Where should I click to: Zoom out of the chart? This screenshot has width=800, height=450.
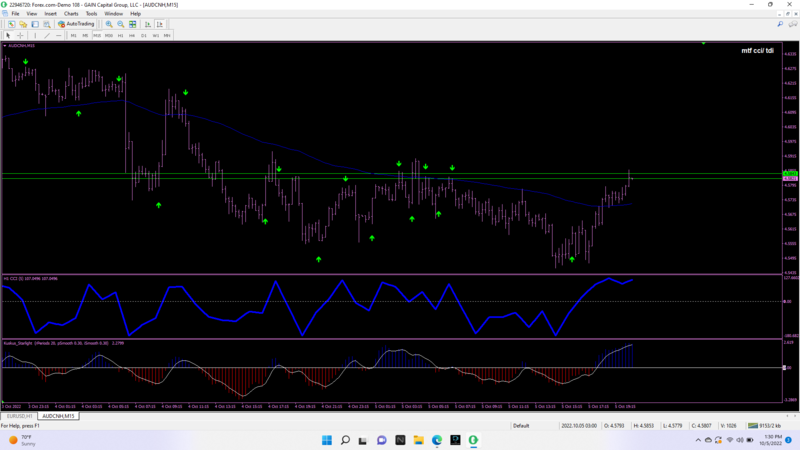(x=121, y=24)
